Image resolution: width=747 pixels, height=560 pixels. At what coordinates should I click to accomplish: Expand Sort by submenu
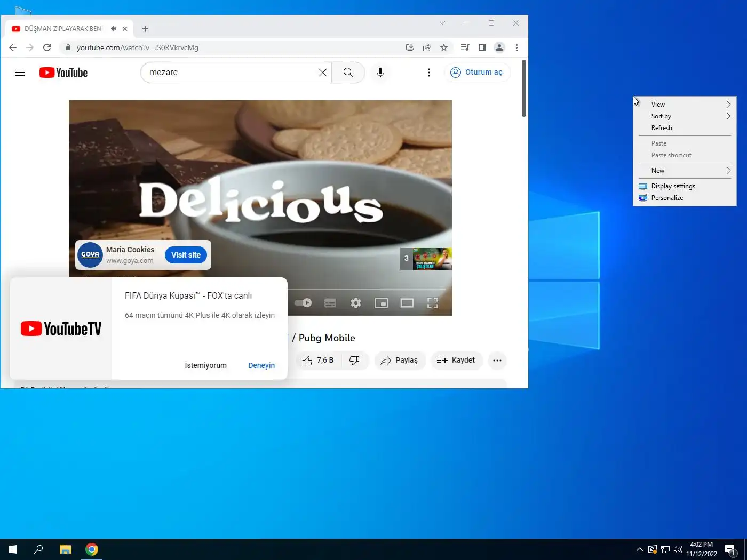tap(685, 116)
